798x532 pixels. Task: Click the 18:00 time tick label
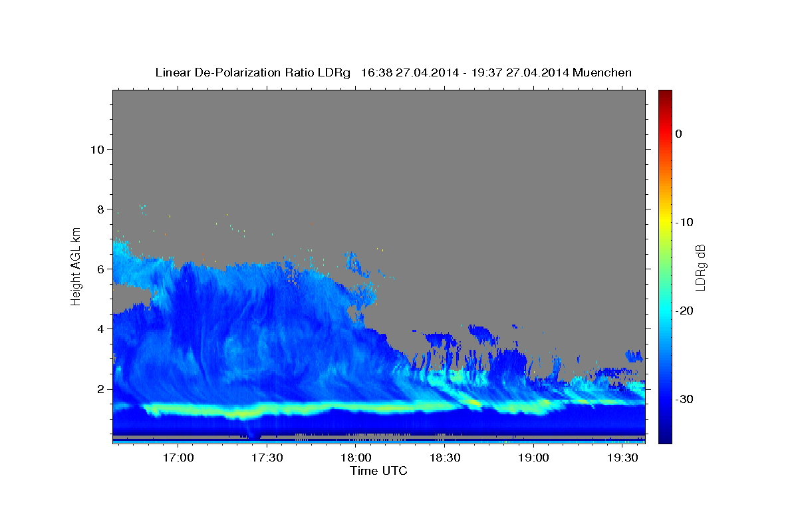point(356,458)
